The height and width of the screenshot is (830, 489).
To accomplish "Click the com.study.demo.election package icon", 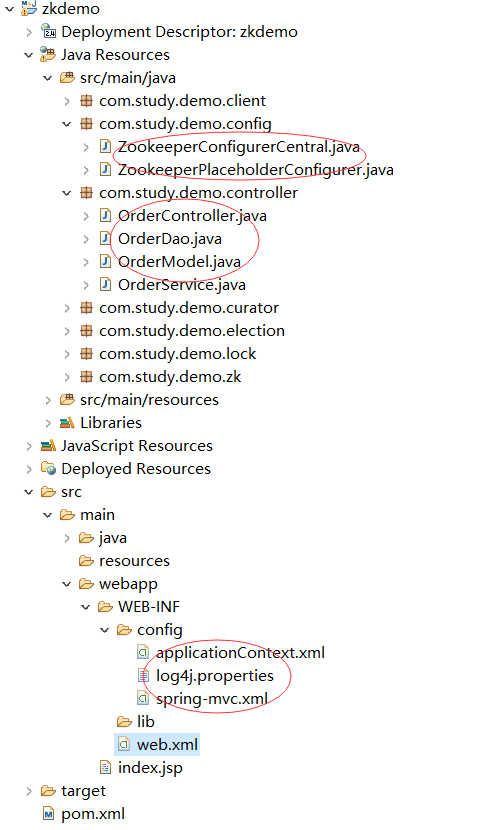I will [x=86, y=331].
